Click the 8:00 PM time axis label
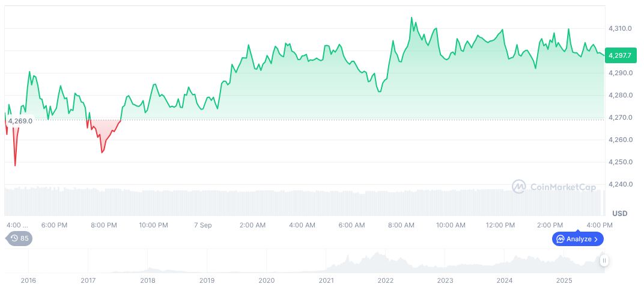Screen dimensions: 644x287 pyautogui.click(x=103, y=225)
